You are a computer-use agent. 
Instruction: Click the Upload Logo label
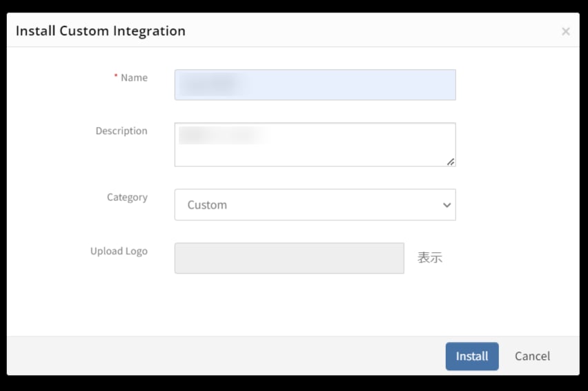[x=119, y=251]
